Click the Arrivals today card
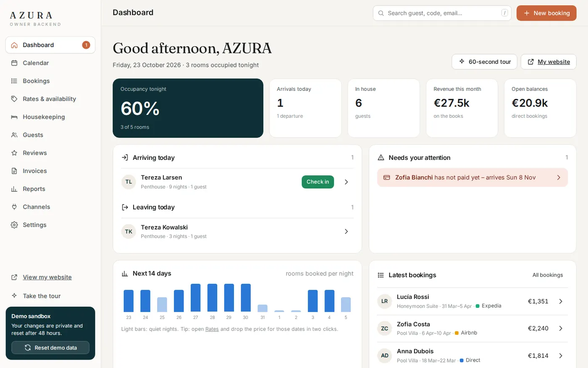The image size is (588, 368). (x=305, y=108)
